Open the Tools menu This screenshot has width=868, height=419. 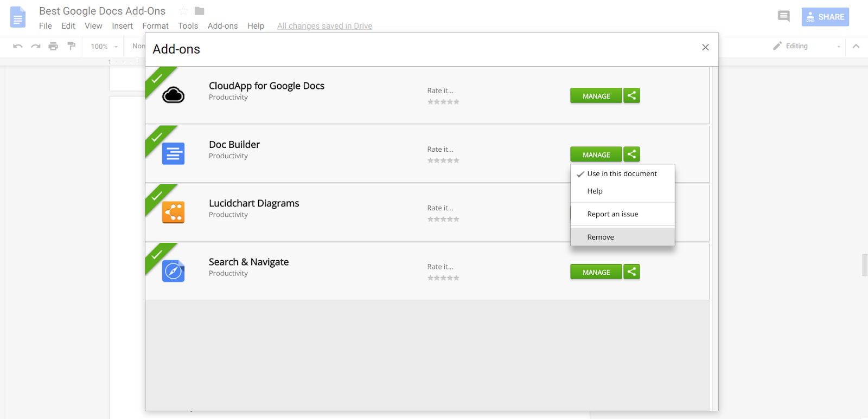pos(188,26)
